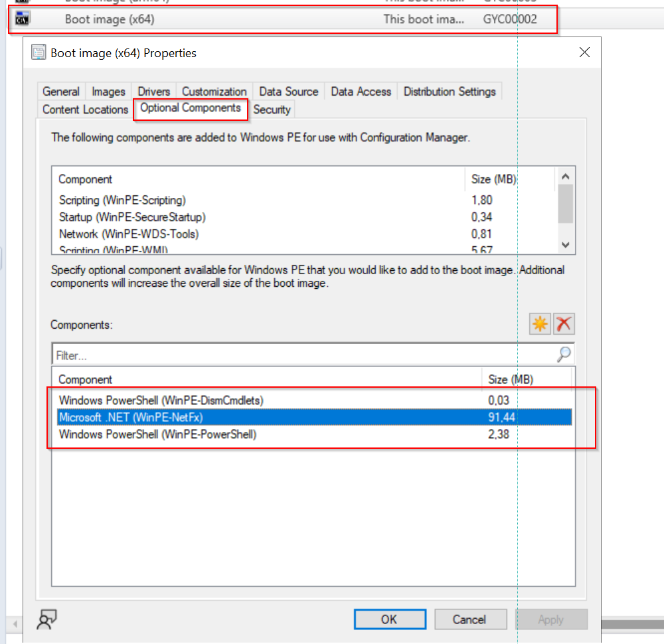Close the Boot image Properties dialog
The height and width of the screenshot is (644, 664).
pyautogui.click(x=584, y=52)
